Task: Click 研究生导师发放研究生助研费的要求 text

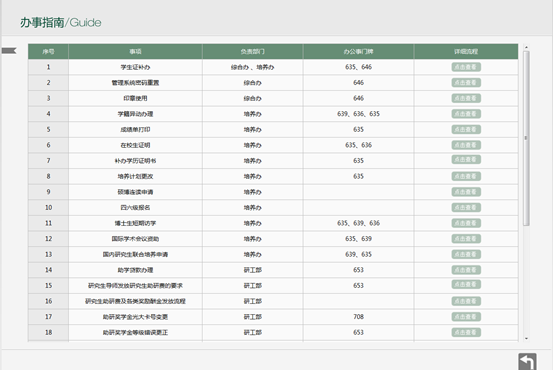Action: coord(135,286)
